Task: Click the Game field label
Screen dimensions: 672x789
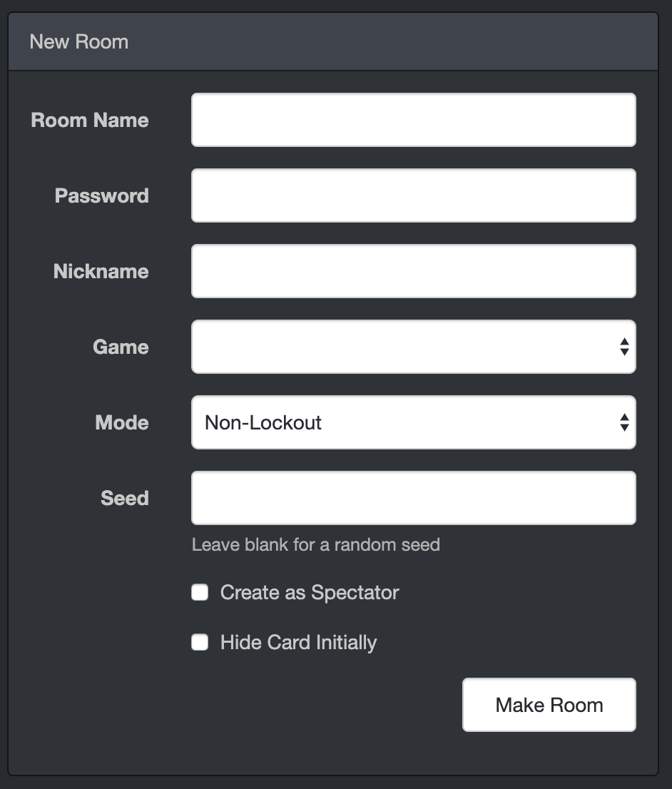Action: (x=121, y=347)
